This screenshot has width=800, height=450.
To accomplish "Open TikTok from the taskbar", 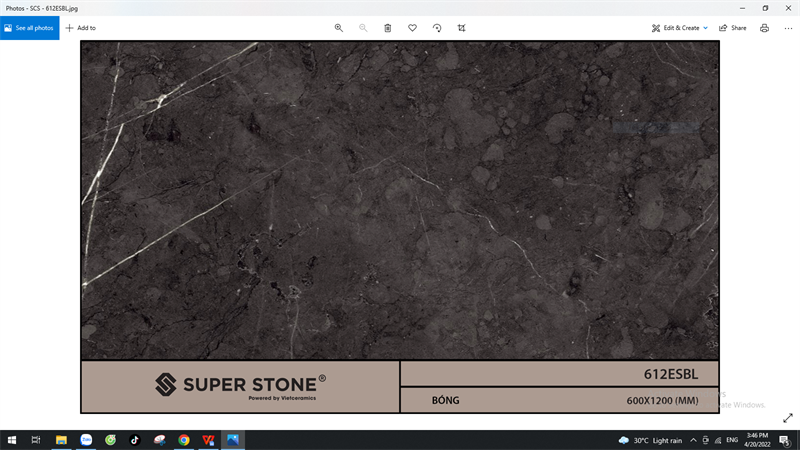I will click(x=135, y=440).
